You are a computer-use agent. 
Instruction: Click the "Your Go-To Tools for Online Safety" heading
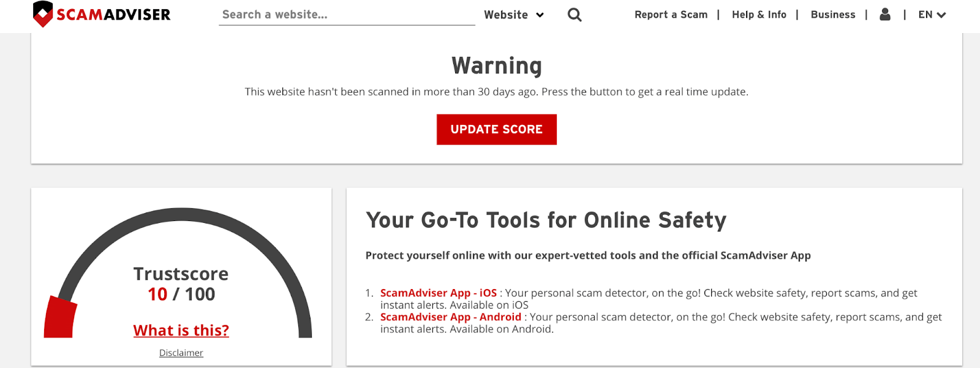coord(546,220)
